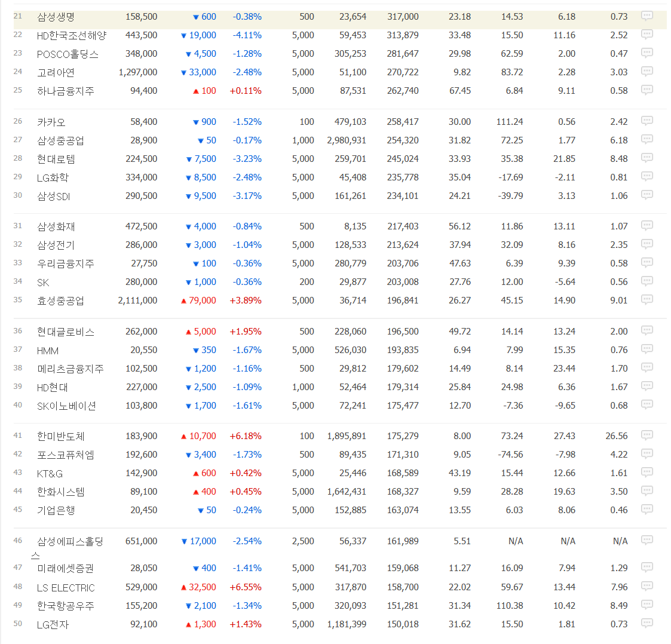
Task: Open discussion icon for SK row
Action: point(647,281)
